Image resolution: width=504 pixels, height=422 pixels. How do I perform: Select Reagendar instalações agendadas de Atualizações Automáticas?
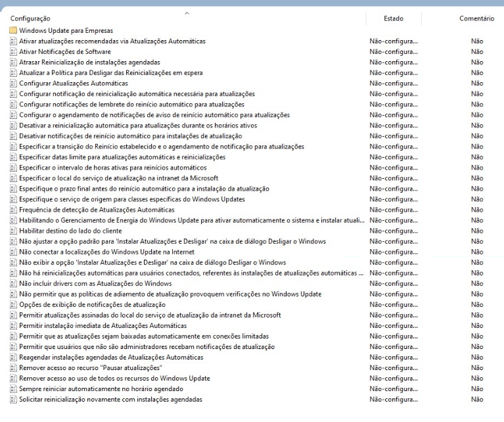(x=111, y=357)
